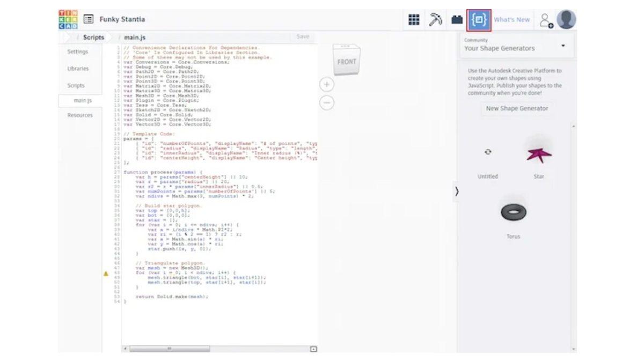Open the Libraries tab in sidebar
644x362 pixels.
(78, 69)
